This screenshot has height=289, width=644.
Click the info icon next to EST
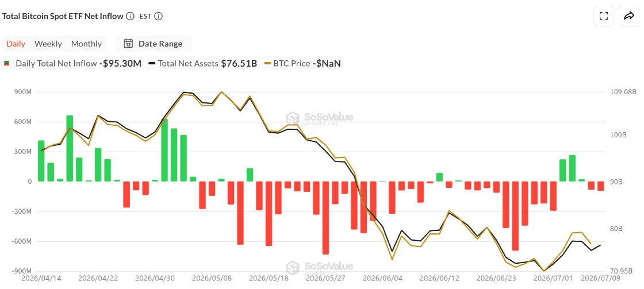click(158, 17)
